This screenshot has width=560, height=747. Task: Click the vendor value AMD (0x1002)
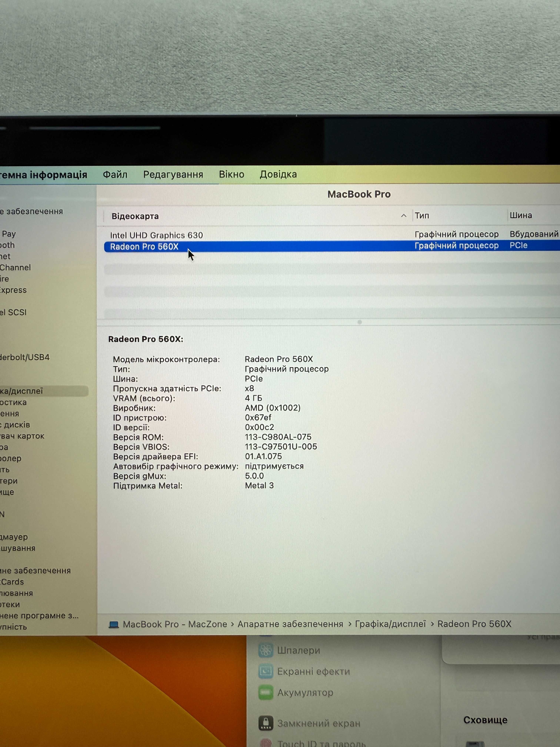click(273, 408)
